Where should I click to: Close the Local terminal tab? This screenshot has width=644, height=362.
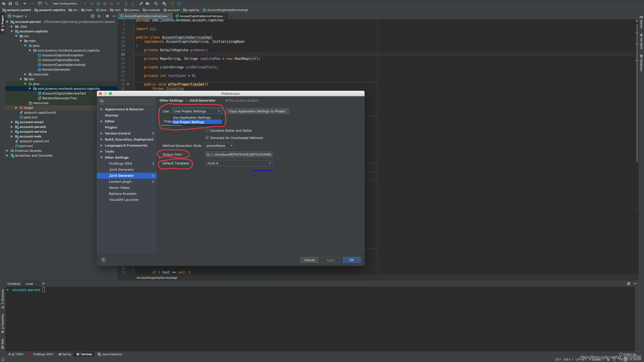[x=36, y=284]
